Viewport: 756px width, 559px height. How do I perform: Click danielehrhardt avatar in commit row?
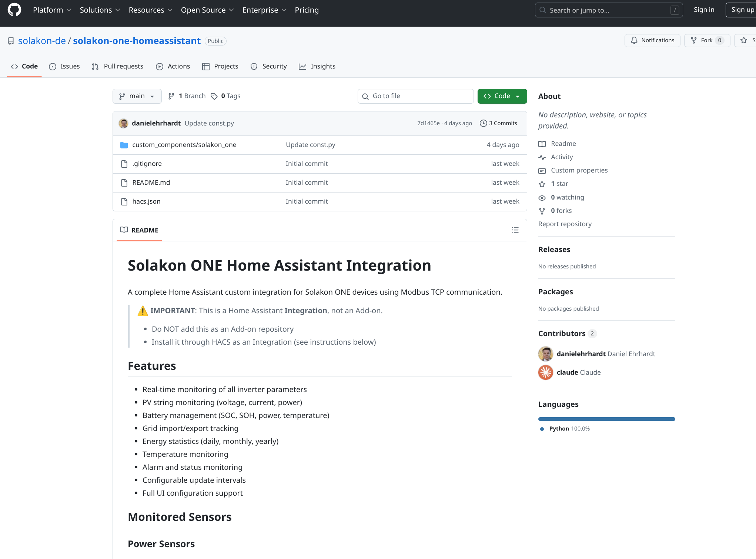pos(124,123)
